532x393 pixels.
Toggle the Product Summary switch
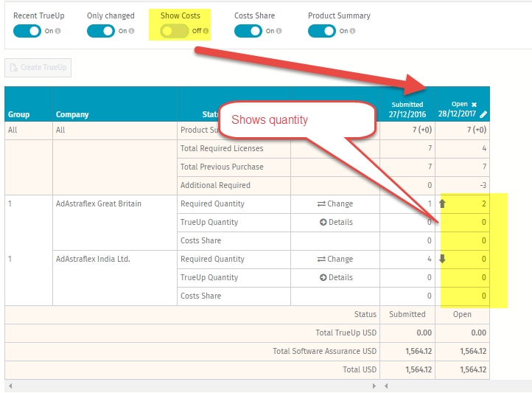click(322, 31)
